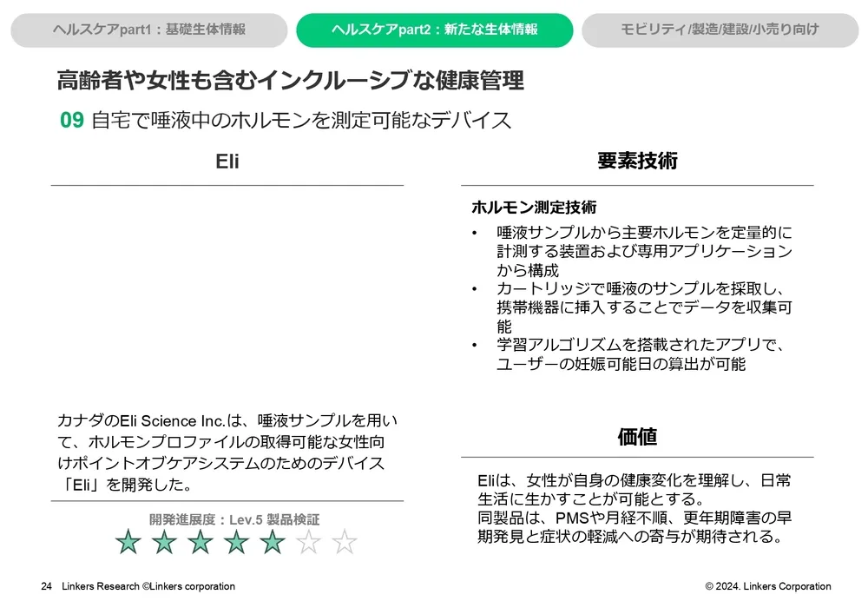
Task: Click the fourth filled green star
Action: pos(237,542)
